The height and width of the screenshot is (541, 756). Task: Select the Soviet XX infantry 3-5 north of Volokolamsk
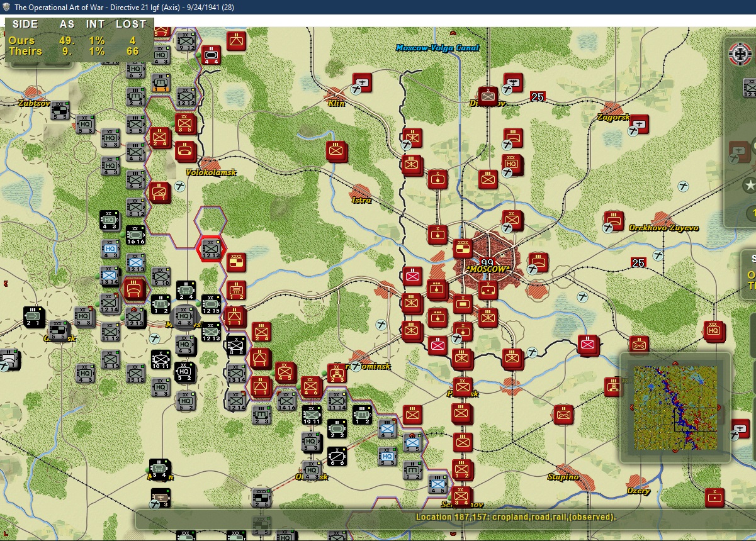[184, 124]
